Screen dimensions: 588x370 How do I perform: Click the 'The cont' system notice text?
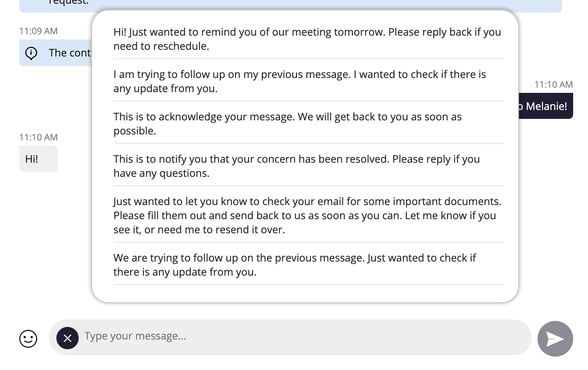pyautogui.click(x=70, y=53)
